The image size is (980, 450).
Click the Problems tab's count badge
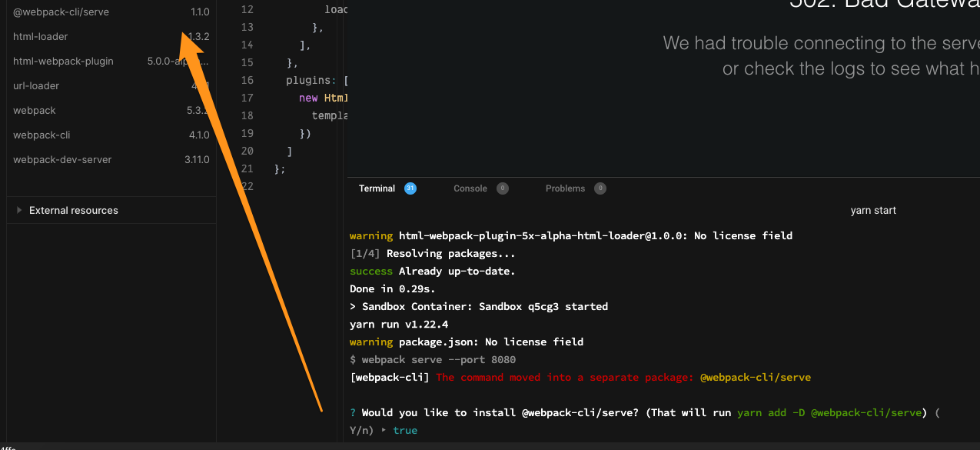click(x=600, y=188)
